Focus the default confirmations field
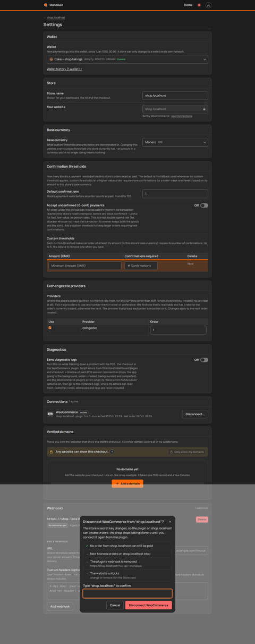 point(175,194)
